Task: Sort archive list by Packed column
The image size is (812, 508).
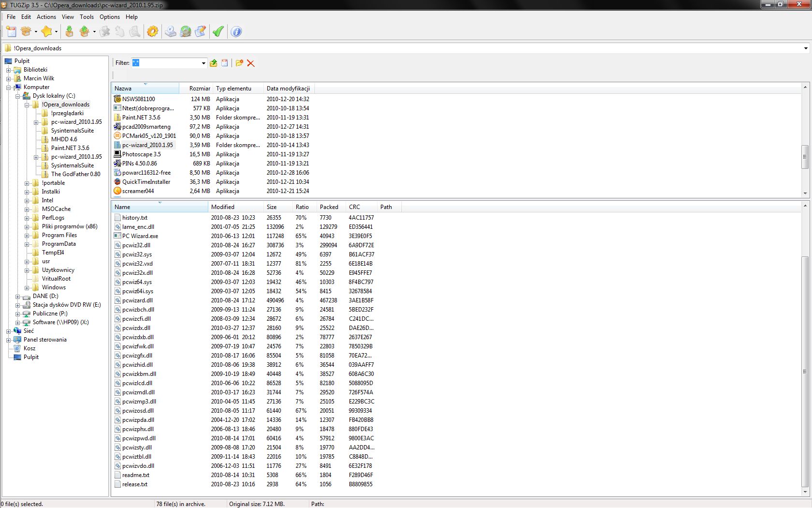Action: (x=331, y=207)
